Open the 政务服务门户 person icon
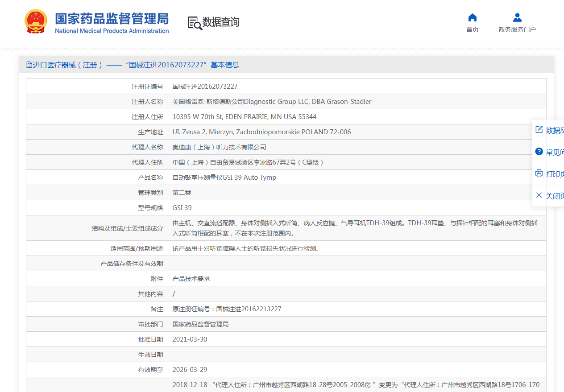 517,17
